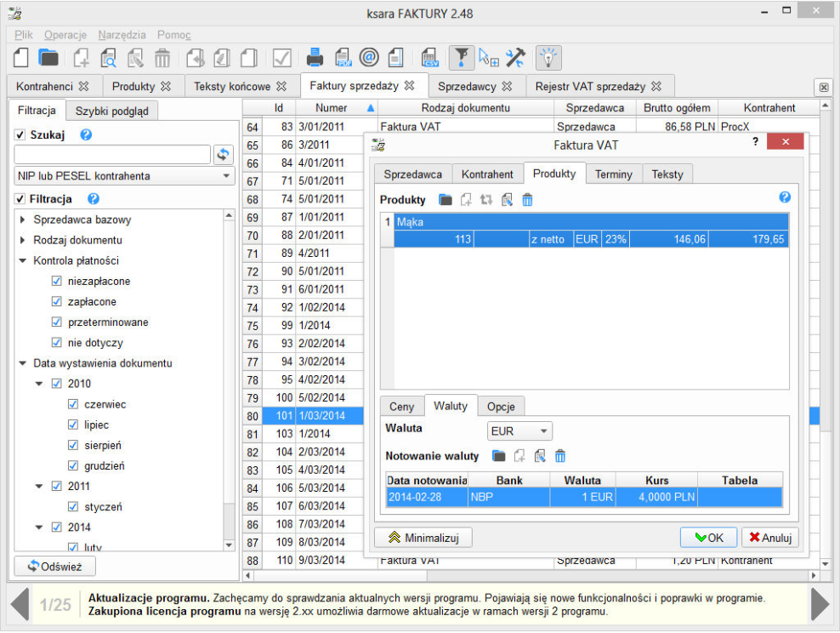Image resolution: width=840 pixels, height=633 pixels.
Task: Click the search text input field
Action: pyautogui.click(x=112, y=154)
